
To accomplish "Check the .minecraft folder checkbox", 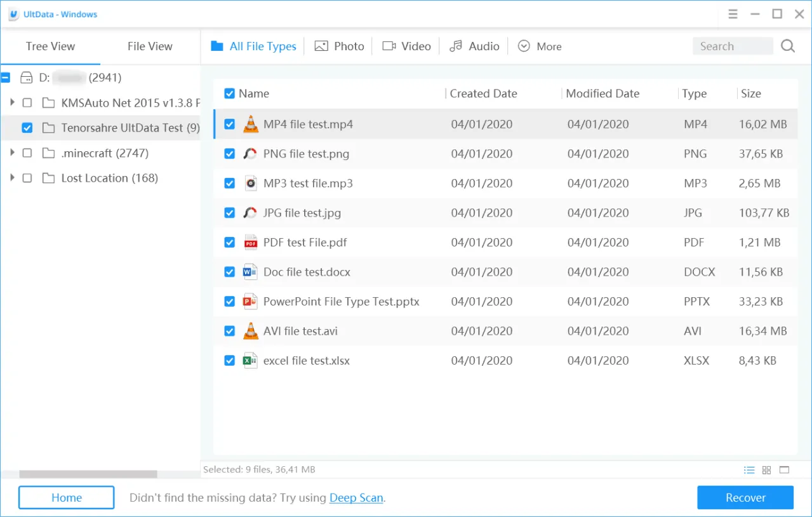I will [27, 153].
